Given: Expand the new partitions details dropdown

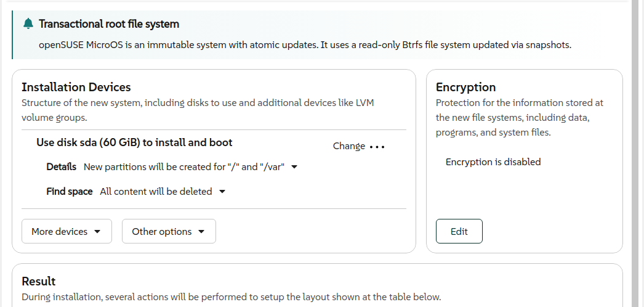Looking at the screenshot, I should (191, 167).
